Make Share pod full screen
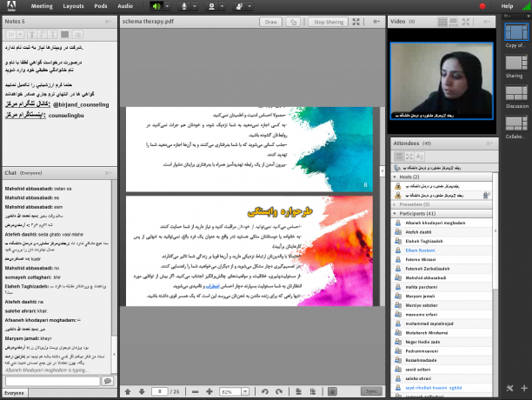 coord(356,22)
